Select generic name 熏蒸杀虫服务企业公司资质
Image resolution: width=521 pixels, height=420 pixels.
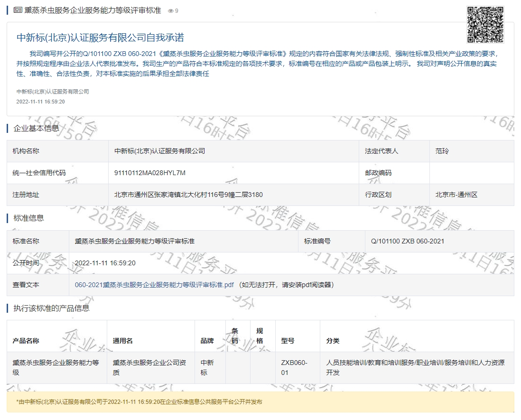pos(149,367)
